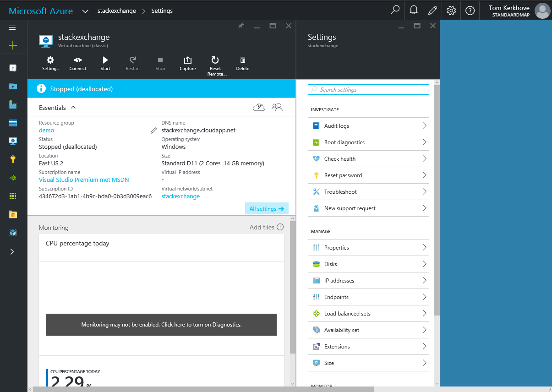
Task: Click the Delete icon for the virtual machine
Action: [242, 63]
